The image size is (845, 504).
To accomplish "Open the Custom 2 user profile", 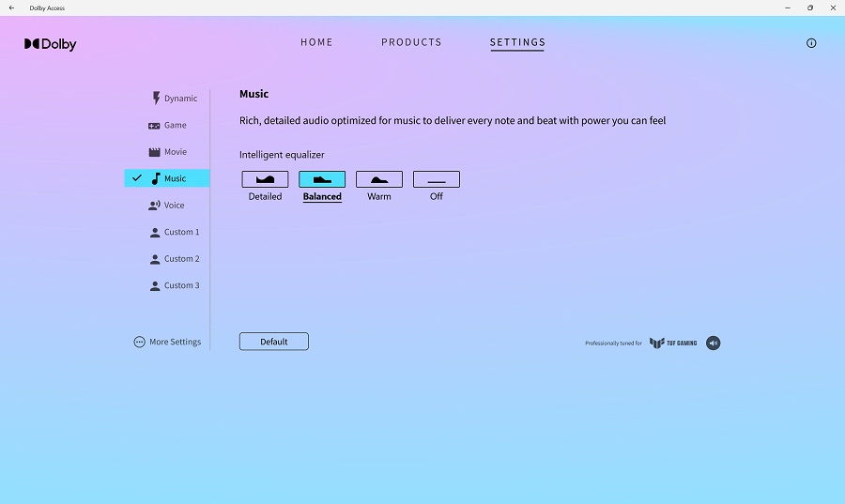I will [x=175, y=259].
